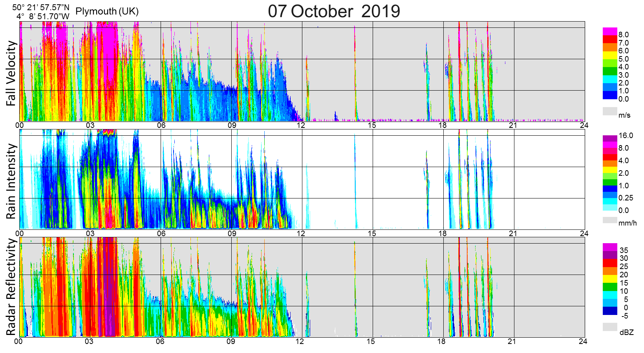
Task: Click the "Fall Velocity" axis label
Action: [11, 73]
